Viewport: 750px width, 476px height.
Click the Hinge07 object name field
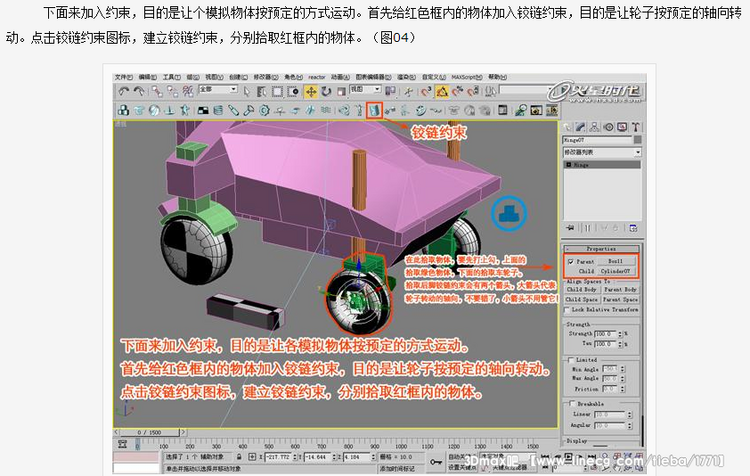coord(597,140)
